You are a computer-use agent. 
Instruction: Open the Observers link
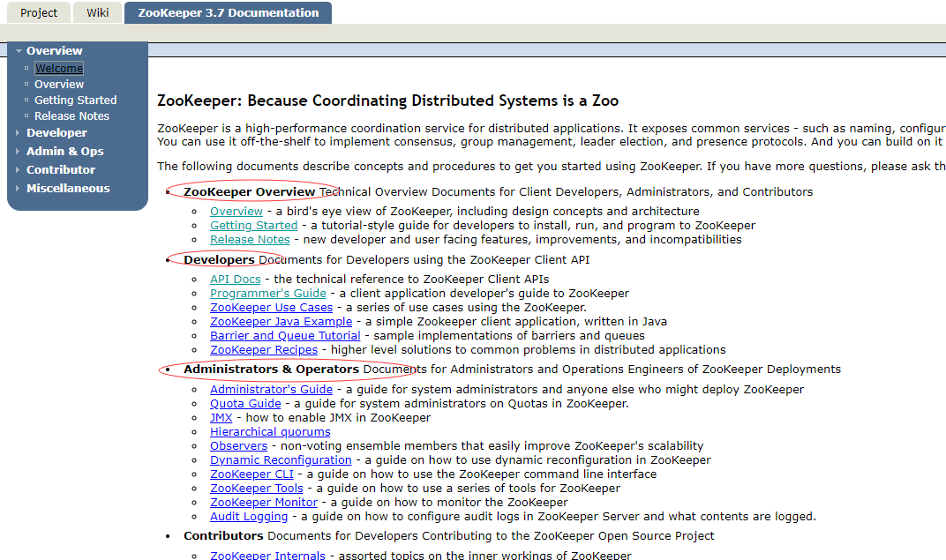pos(239,446)
